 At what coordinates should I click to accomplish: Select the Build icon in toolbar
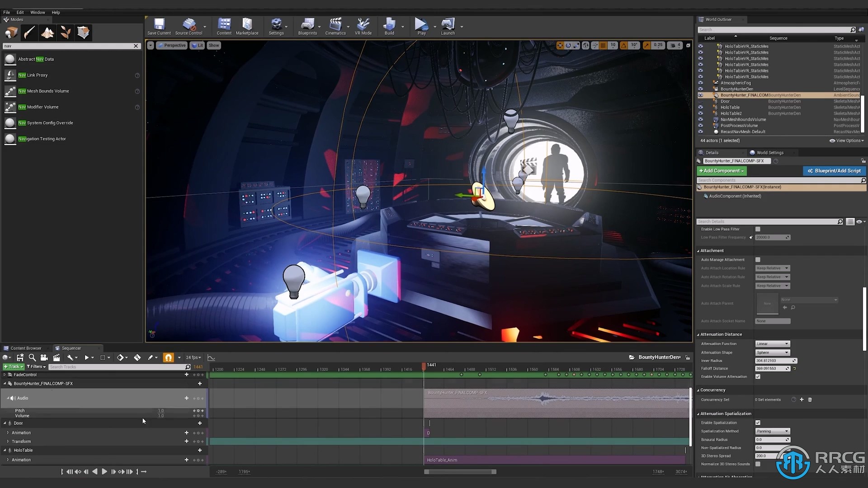pos(389,26)
